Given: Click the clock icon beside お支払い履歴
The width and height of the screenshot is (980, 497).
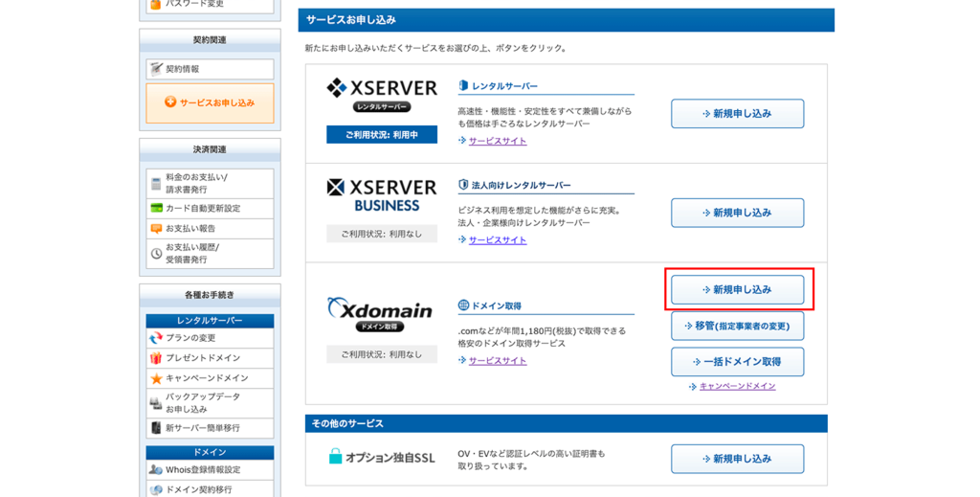Looking at the screenshot, I should click(156, 253).
